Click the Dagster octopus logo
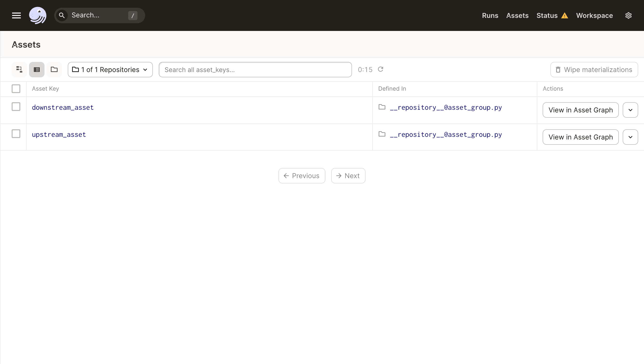Screen dimensions: 644x364 38,15
